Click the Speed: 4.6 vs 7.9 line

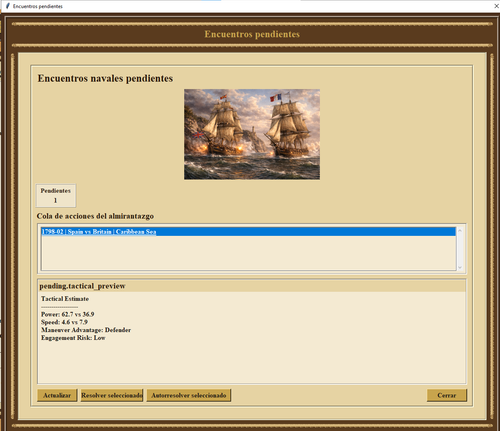[64, 322]
